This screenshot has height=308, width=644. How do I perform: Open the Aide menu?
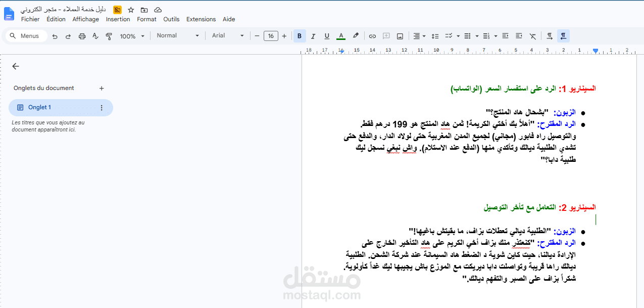229,19
